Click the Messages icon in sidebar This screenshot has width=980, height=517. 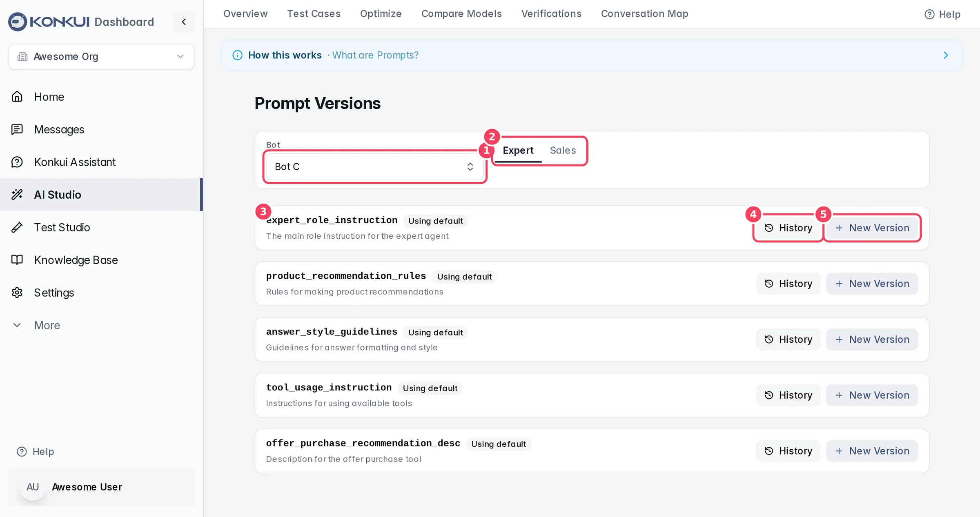[x=17, y=129]
